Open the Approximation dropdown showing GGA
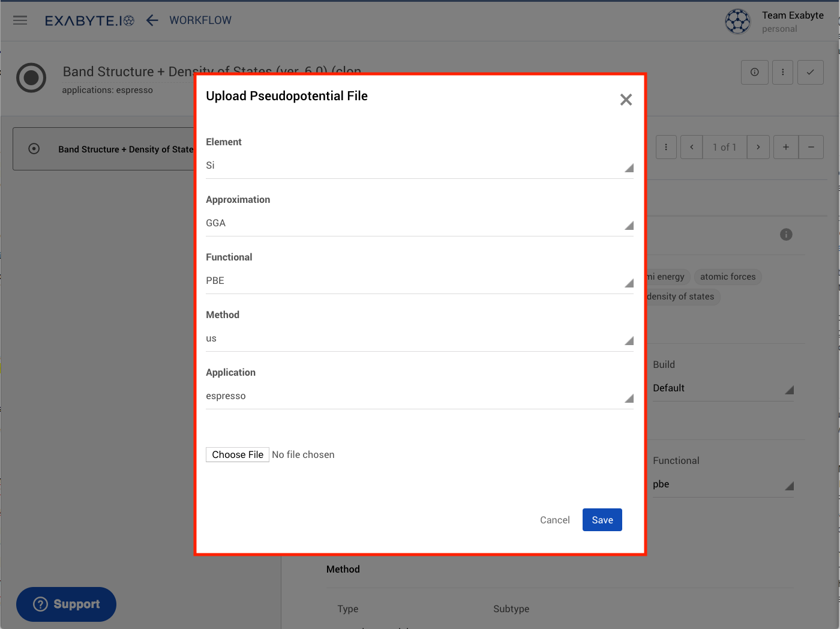840x629 pixels. pos(419,223)
